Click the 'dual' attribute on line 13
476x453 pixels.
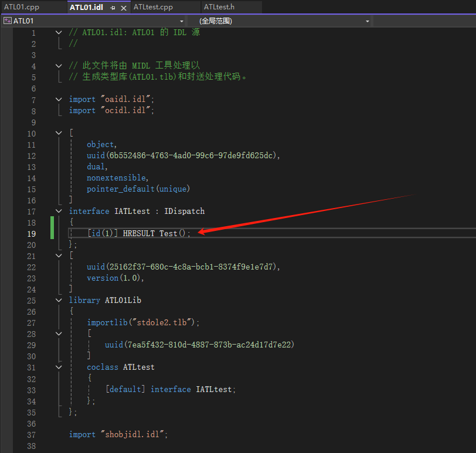tap(96, 166)
